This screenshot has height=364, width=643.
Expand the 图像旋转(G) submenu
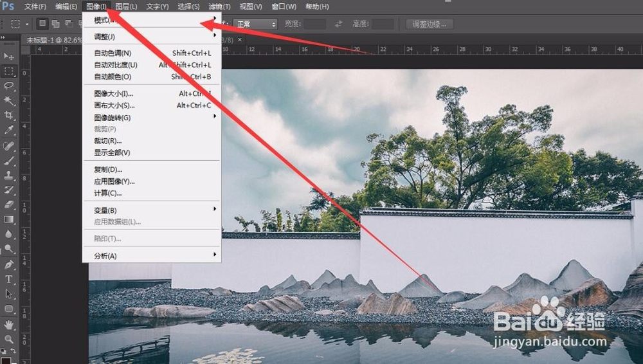(x=152, y=117)
